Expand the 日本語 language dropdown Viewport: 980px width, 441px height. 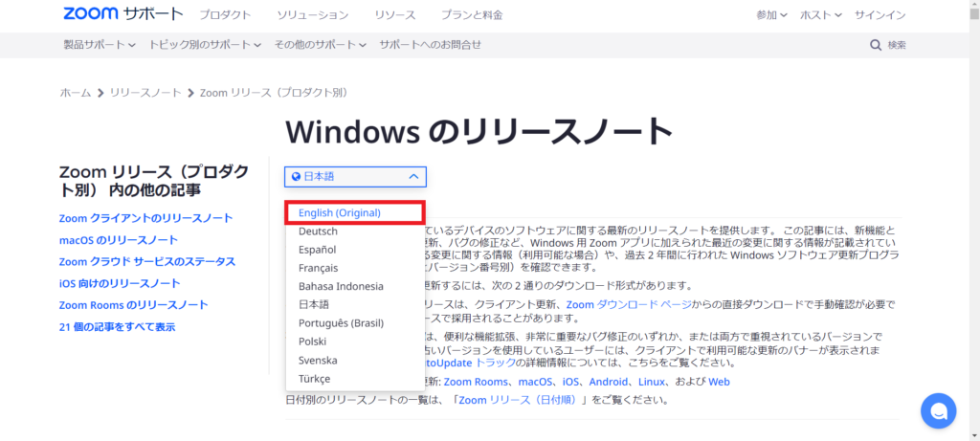tap(355, 177)
